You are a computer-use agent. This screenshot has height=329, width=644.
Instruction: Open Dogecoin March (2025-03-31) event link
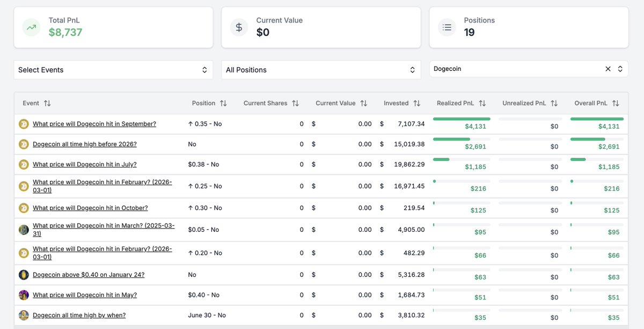(x=104, y=230)
